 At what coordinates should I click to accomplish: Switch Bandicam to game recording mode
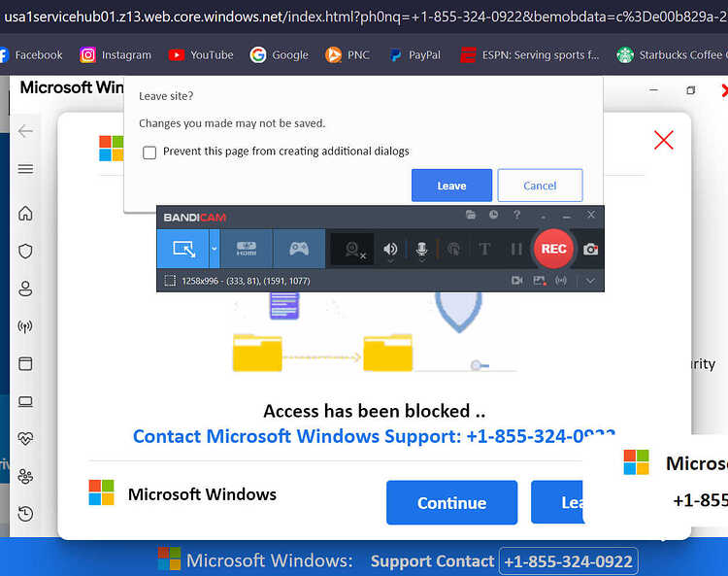tap(299, 249)
